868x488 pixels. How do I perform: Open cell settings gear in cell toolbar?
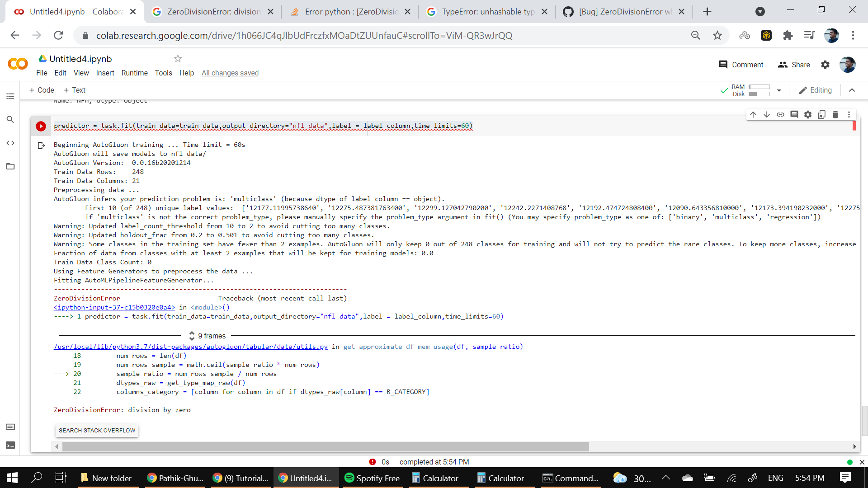[x=808, y=115]
